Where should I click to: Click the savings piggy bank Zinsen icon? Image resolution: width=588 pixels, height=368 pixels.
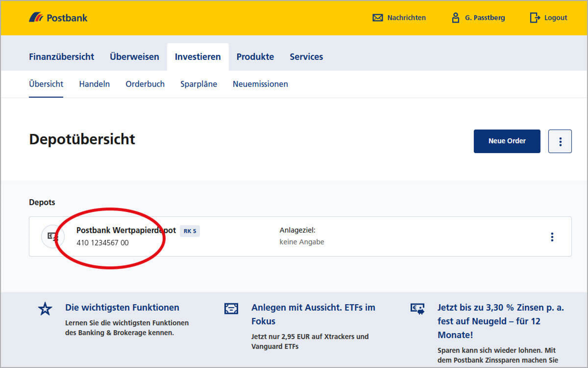click(x=417, y=308)
